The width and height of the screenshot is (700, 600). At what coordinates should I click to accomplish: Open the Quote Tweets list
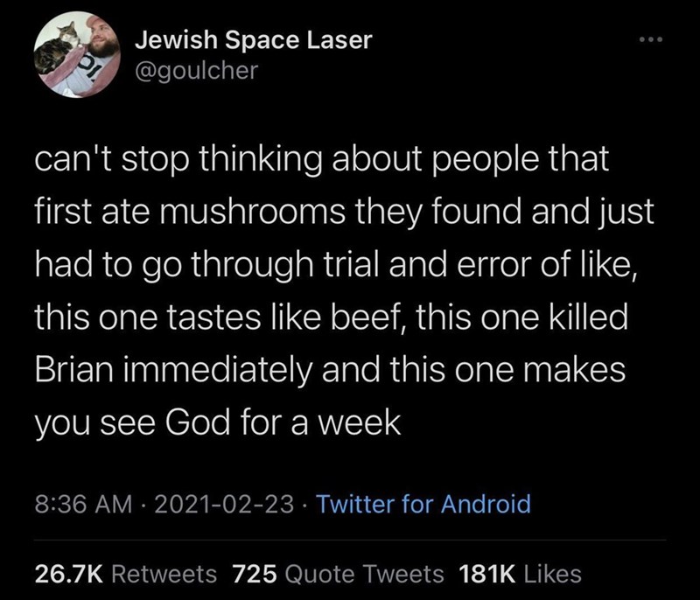tap(364, 574)
